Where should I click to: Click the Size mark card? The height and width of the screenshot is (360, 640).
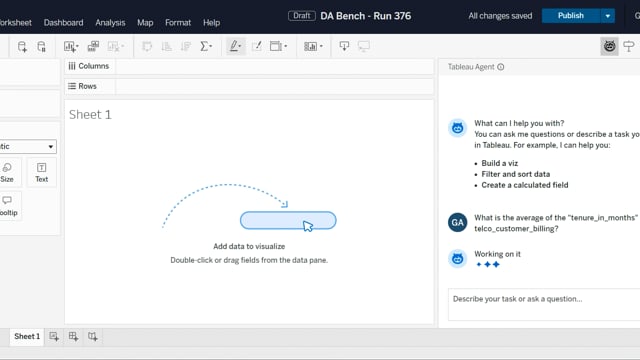(7, 172)
